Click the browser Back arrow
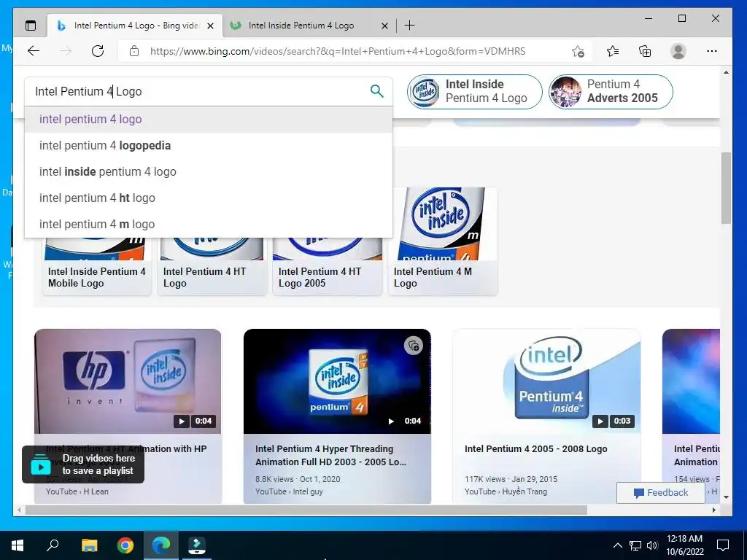This screenshot has width=747, height=560. [34, 51]
